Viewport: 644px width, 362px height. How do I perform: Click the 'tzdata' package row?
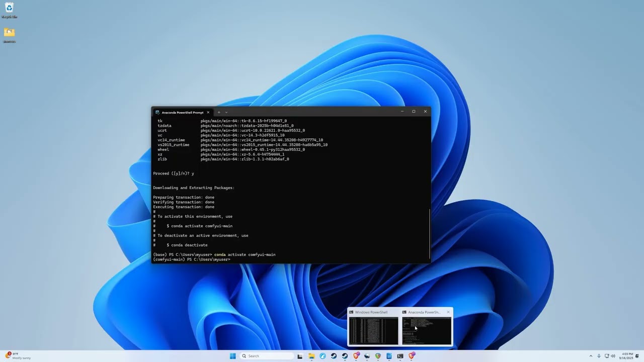click(x=225, y=126)
